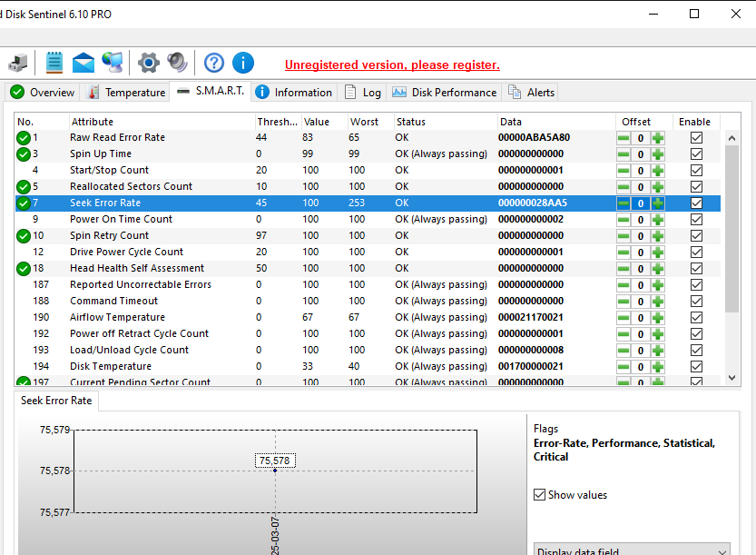Click the speaker sound icon
Screen dimensions: 756x555
coord(177,63)
